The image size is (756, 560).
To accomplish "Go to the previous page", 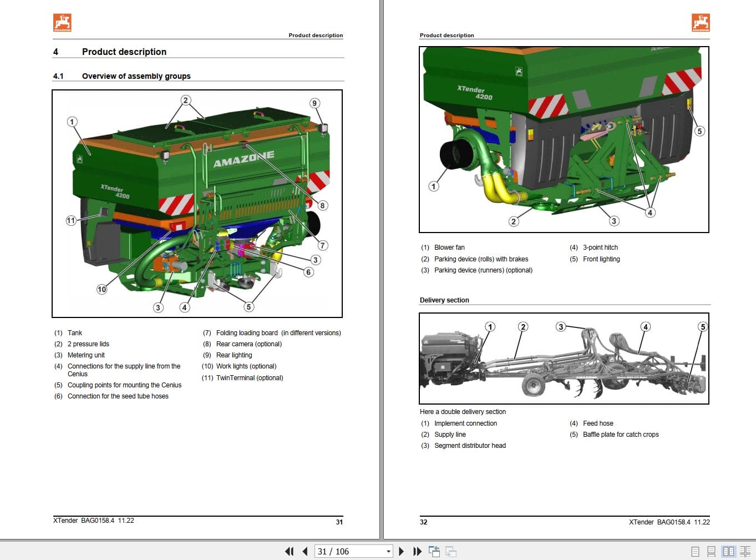I will [305, 551].
